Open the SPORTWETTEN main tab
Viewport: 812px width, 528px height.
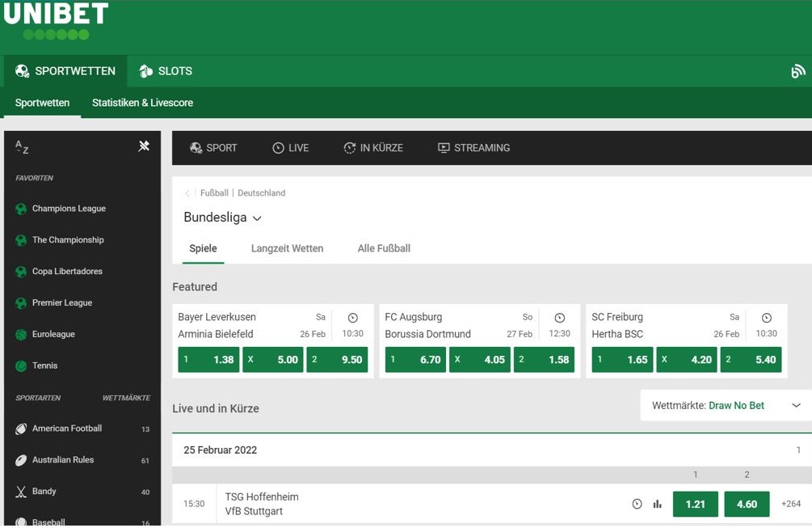(x=65, y=71)
